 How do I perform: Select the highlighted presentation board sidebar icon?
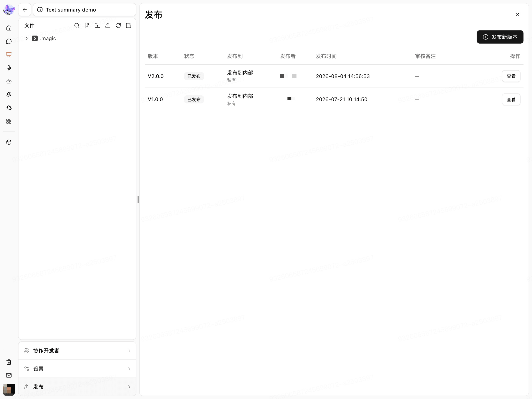click(9, 54)
